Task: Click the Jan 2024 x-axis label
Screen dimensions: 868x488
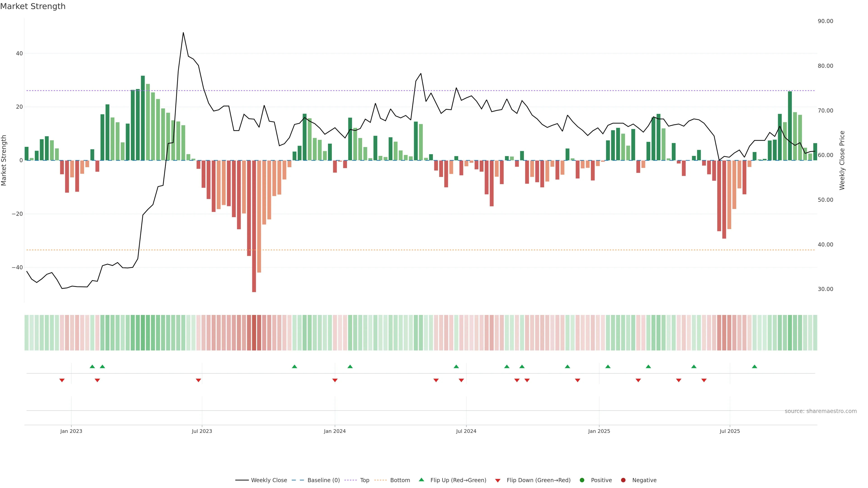Action: point(335,431)
